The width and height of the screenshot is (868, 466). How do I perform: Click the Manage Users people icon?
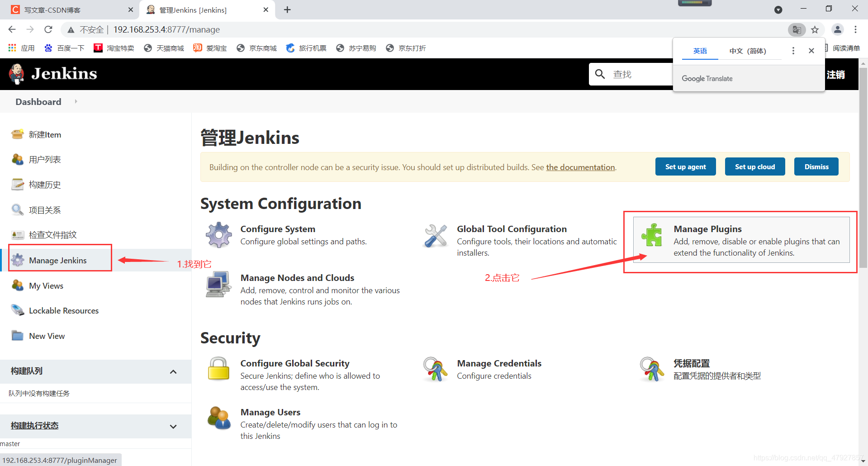(x=219, y=418)
